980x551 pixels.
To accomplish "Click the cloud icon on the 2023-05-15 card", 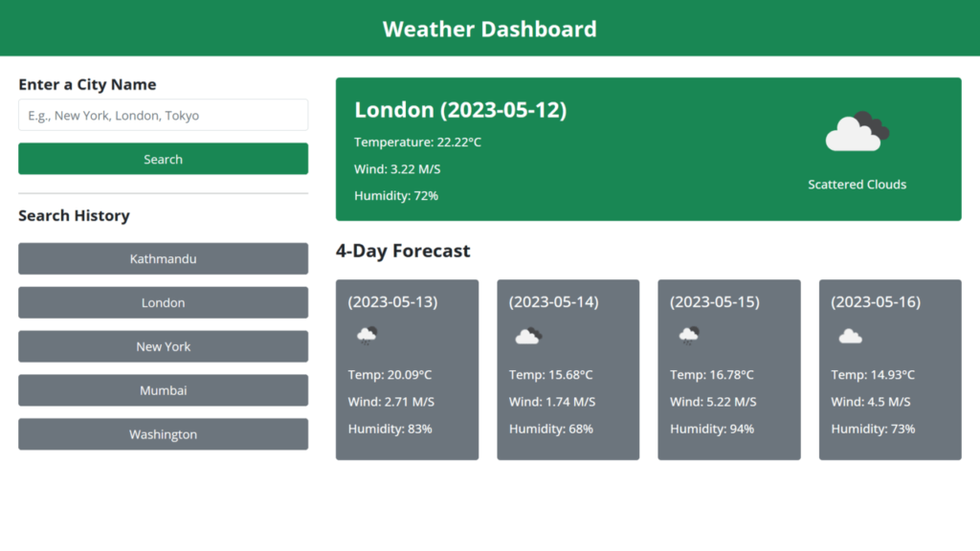I will click(688, 336).
